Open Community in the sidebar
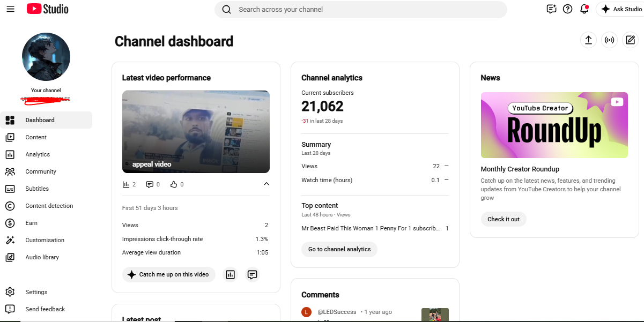The width and height of the screenshot is (644, 322). pos(46,171)
